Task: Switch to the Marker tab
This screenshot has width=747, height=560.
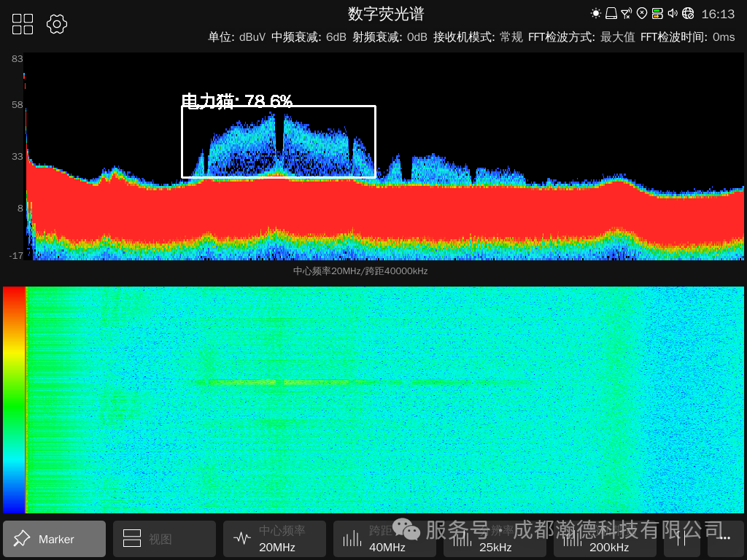Action: coord(54,539)
